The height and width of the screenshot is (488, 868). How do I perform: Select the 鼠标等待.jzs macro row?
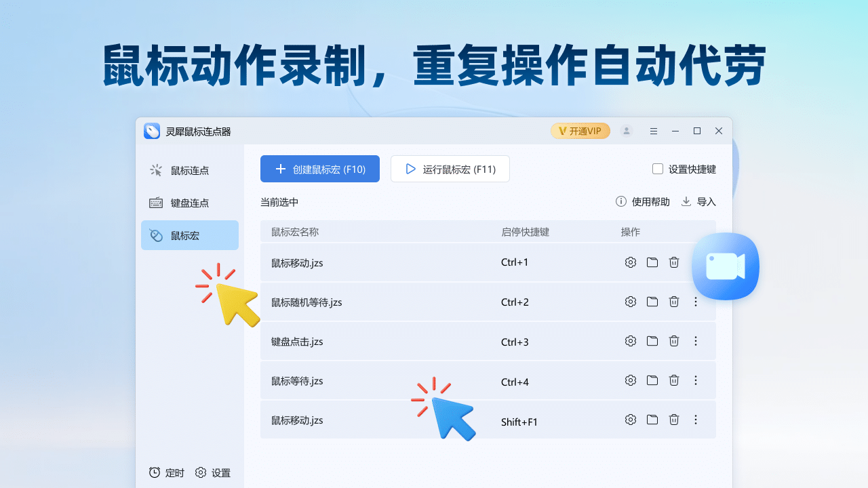click(x=407, y=380)
